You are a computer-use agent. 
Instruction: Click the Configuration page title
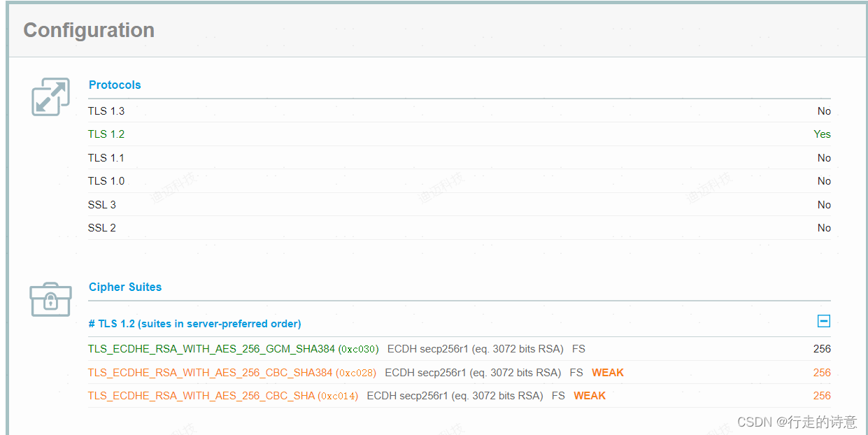point(88,30)
